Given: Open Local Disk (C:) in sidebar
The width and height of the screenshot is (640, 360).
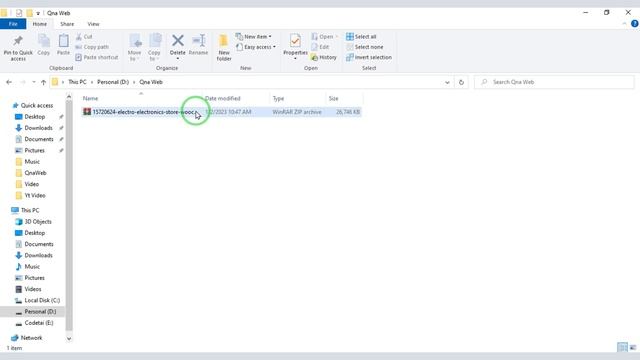Looking at the screenshot, I should (42, 300).
